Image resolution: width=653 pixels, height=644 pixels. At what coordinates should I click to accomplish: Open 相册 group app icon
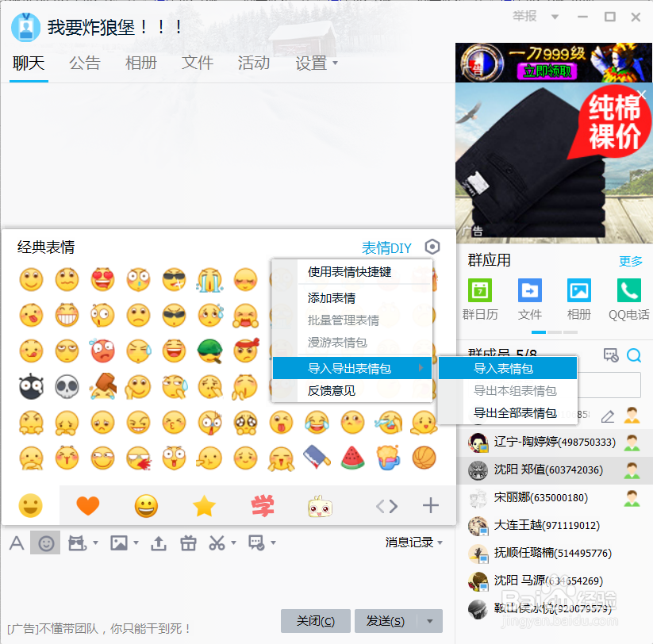(579, 300)
